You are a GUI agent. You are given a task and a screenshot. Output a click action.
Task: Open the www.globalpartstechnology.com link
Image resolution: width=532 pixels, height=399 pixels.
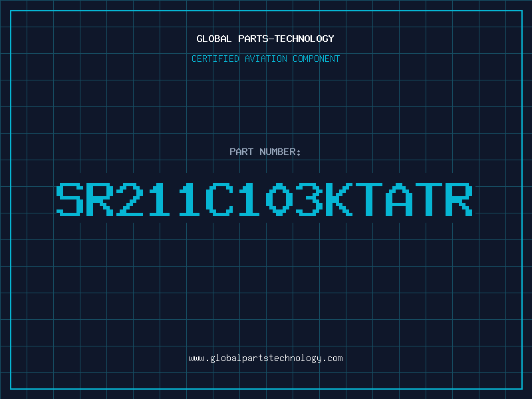(x=265, y=358)
